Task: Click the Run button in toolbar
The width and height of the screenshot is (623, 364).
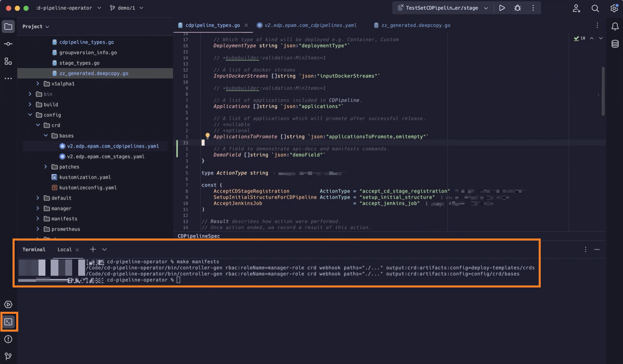Action: point(502,8)
